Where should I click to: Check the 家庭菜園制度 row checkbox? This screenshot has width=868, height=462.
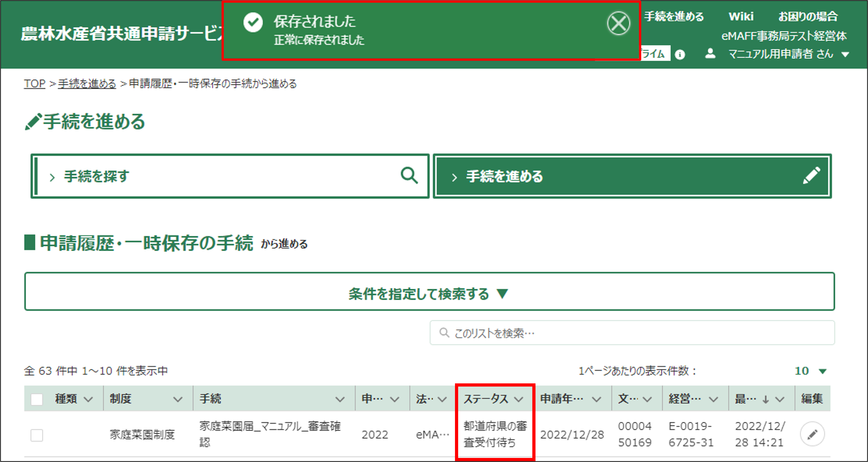point(37,435)
